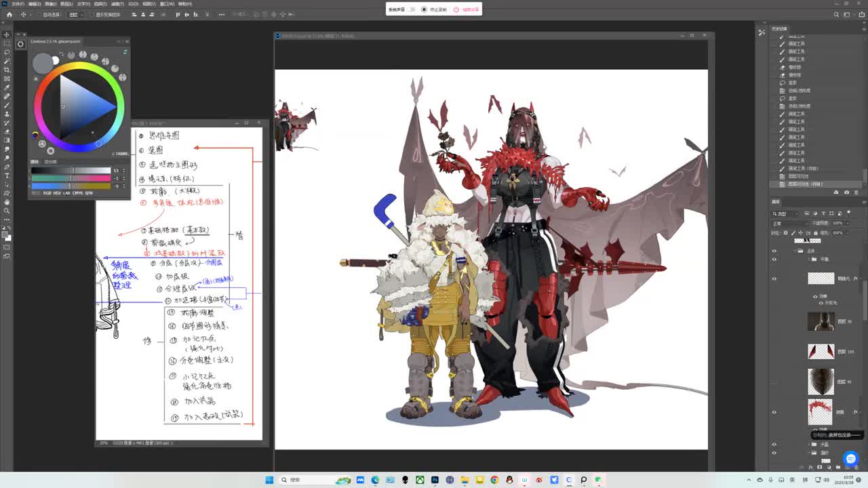Open the 滤镜(T) Filter menu
Screen dimensions: 868x488
116,3
